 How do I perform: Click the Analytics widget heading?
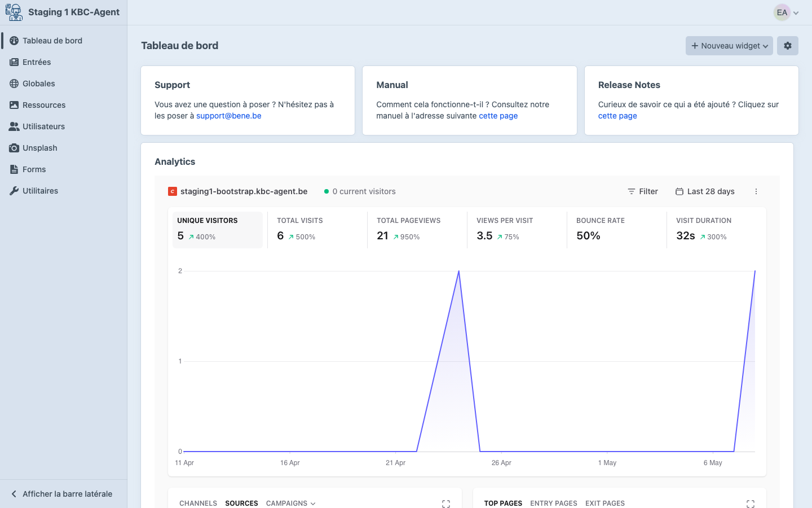point(175,161)
